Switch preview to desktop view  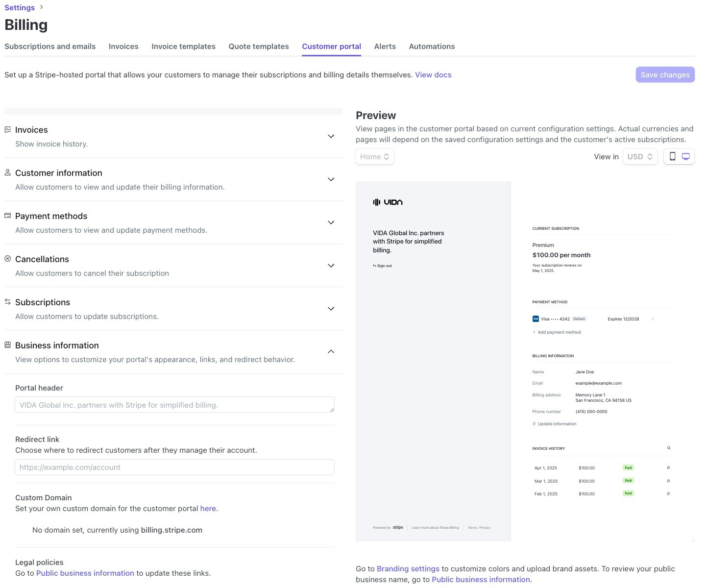pyautogui.click(x=685, y=156)
